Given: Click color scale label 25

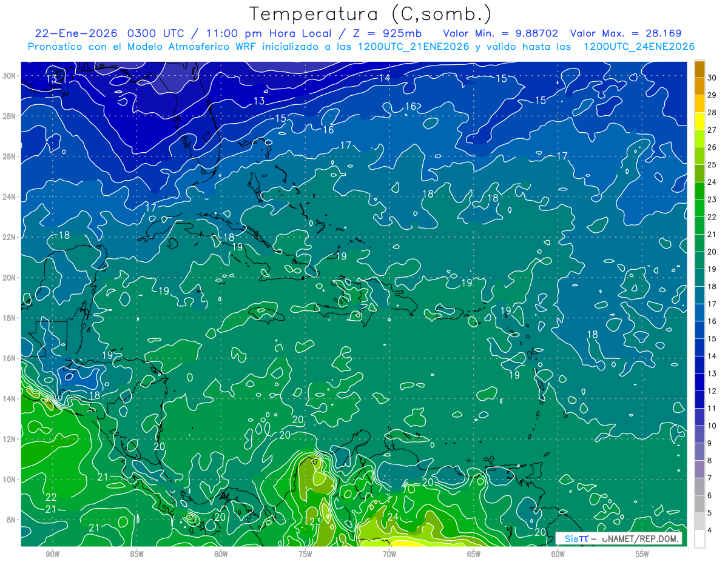Looking at the screenshot, I should (712, 165).
